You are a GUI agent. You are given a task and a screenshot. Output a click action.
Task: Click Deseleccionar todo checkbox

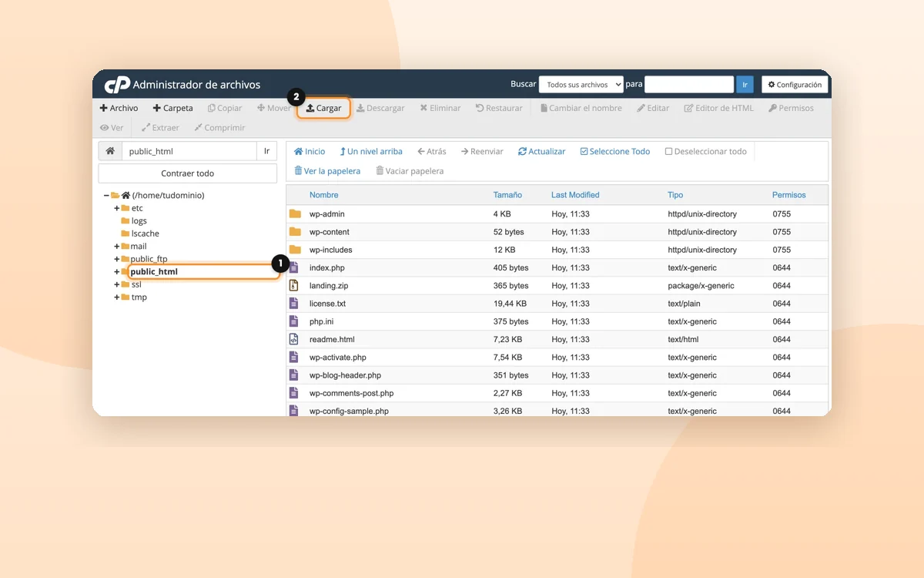tap(668, 152)
